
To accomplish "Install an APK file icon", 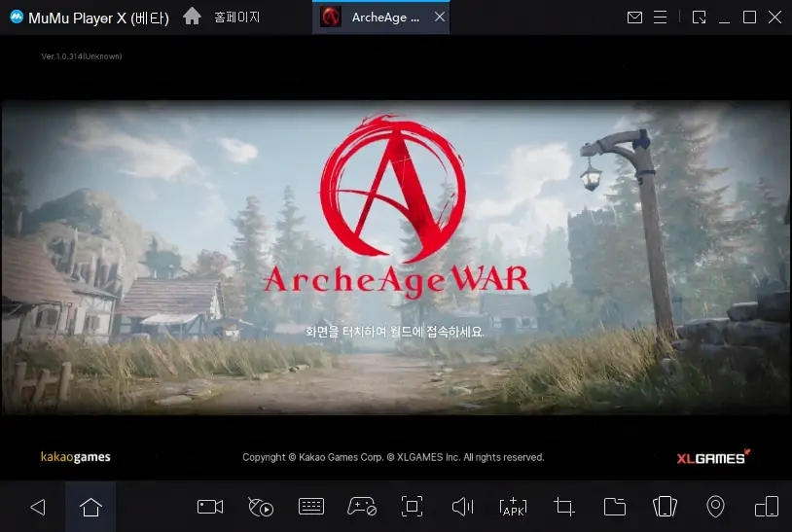I will coord(513,507).
